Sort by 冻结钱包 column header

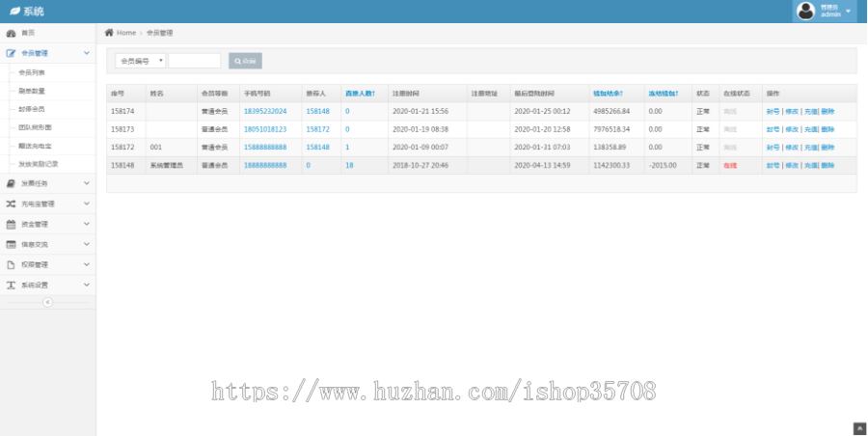pos(664,94)
